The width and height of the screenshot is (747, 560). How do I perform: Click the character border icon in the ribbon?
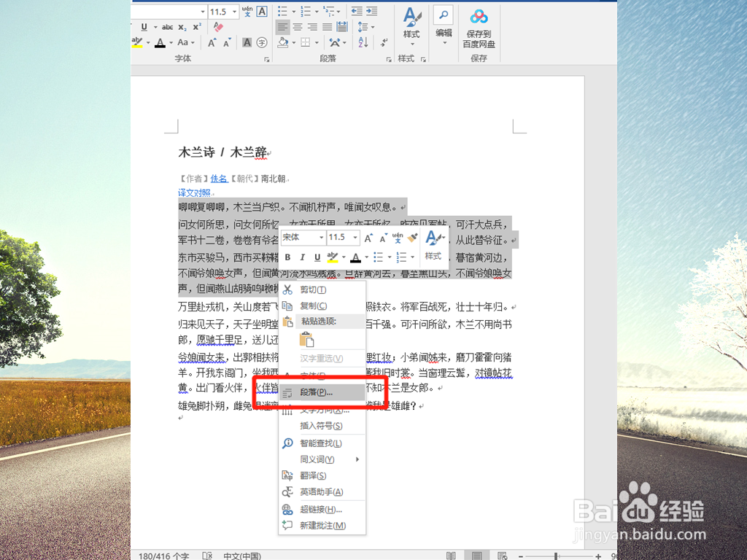tap(262, 12)
